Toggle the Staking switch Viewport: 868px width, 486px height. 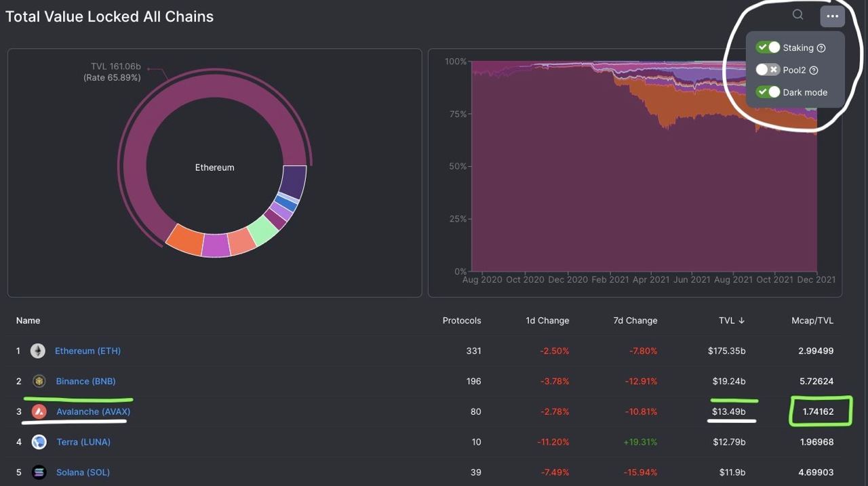(768, 47)
